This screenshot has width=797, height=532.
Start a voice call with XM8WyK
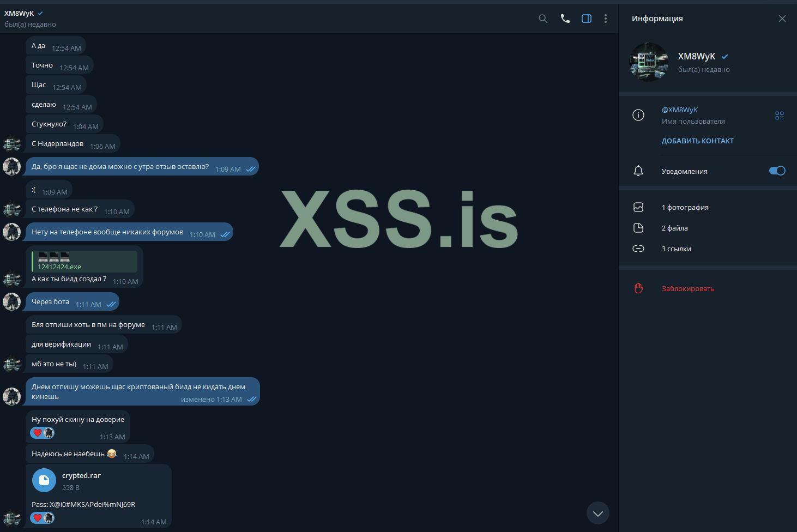click(565, 19)
